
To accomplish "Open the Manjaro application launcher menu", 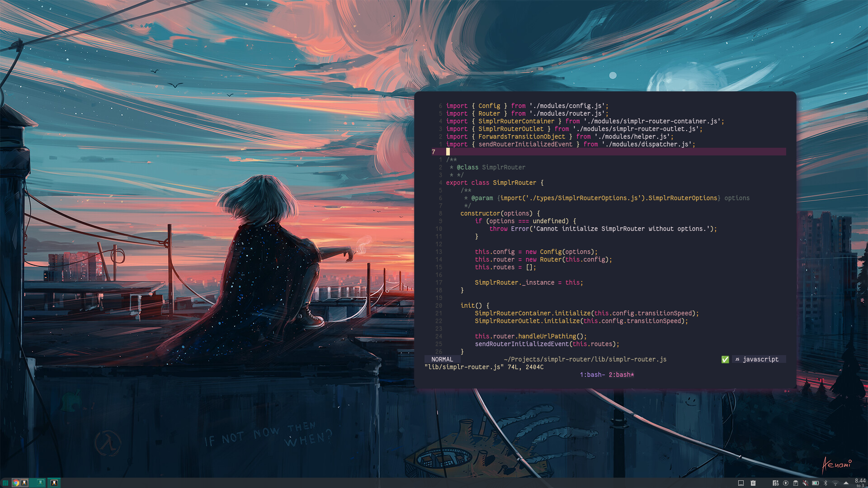I will coord(5,483).
